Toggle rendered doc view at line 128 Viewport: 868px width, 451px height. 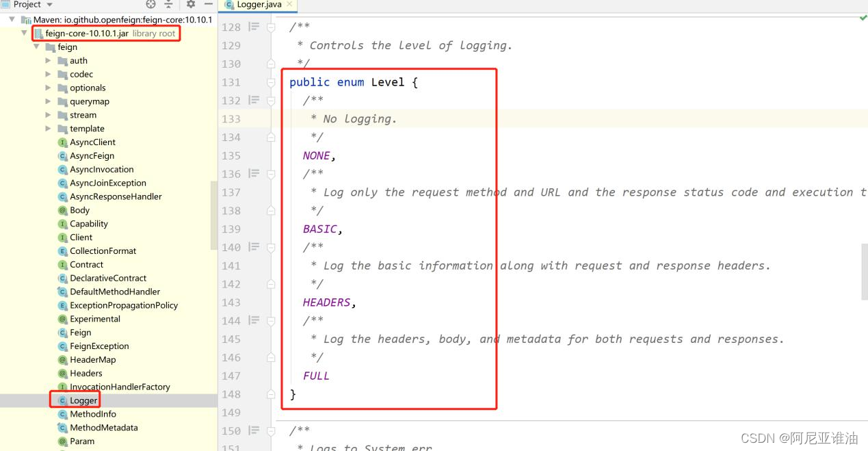tap(254, 27)
